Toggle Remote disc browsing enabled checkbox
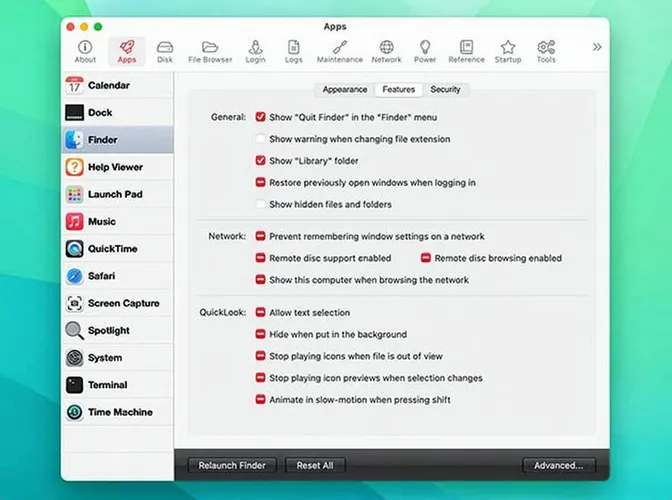Viewport: 672px width, 500px height. point(426,258)
